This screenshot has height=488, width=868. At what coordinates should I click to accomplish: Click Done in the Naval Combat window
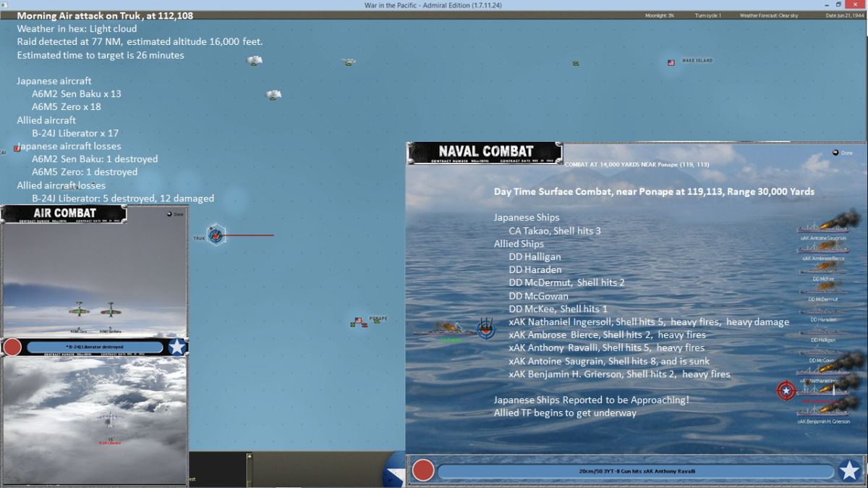(843, 153)
